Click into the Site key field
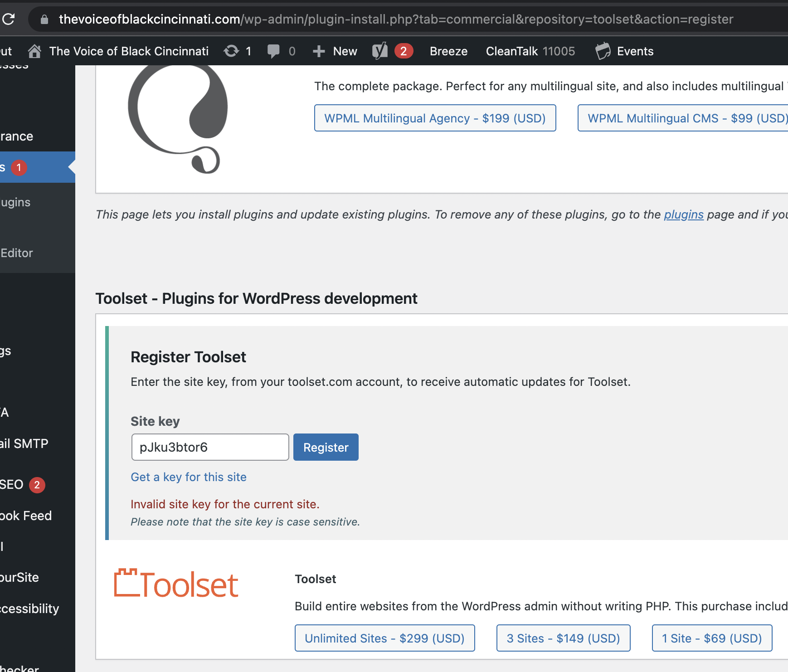788x672 pixels. (210, 447)
